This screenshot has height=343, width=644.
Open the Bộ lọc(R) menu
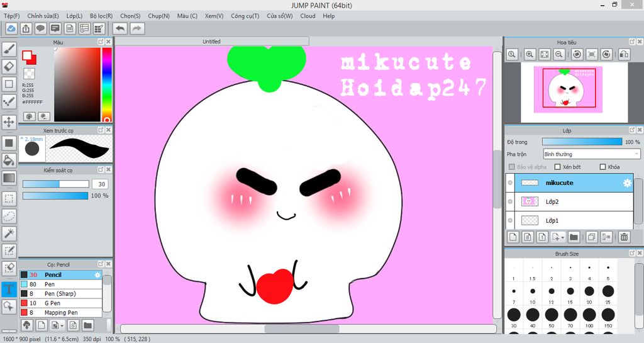click(x=101, y=16)
